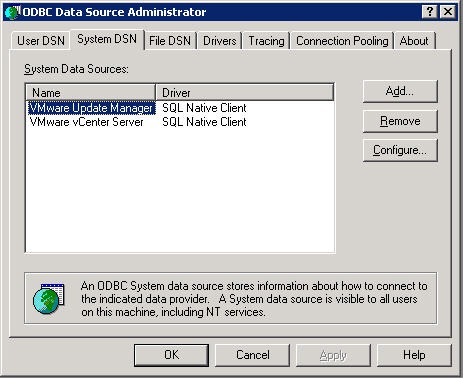Click the System Data Sources label

tap(76, 69)
